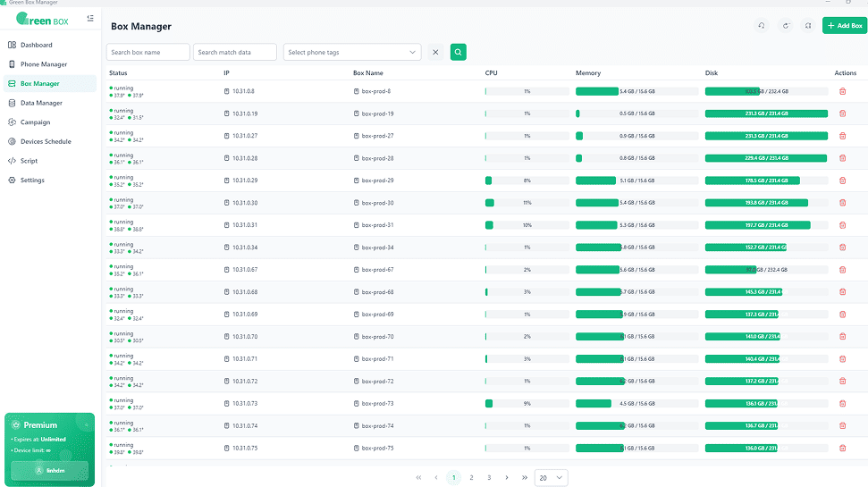
Task: Click running status of box-prod-70
Action: (123, 333)
